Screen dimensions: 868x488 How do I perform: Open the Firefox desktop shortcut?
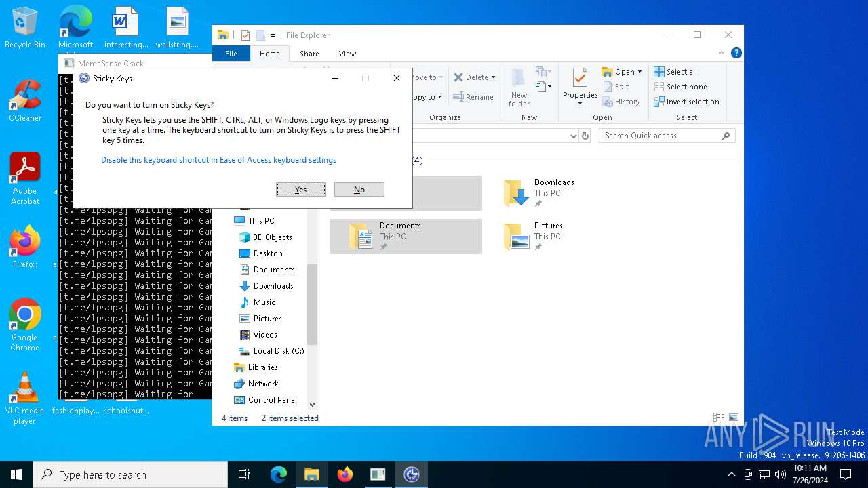click(x=25, y=247)
